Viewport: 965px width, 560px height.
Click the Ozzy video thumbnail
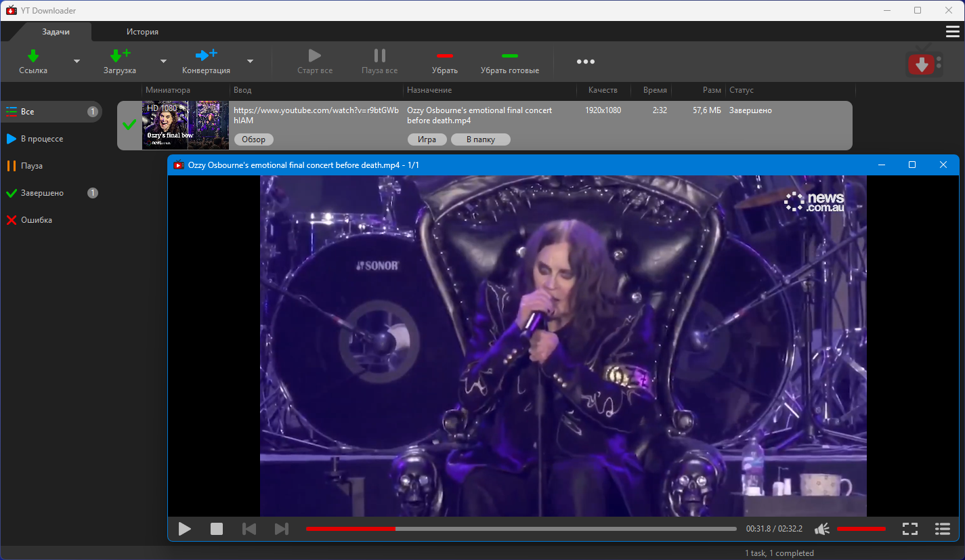pyautogui.click(x=186, y=125)
